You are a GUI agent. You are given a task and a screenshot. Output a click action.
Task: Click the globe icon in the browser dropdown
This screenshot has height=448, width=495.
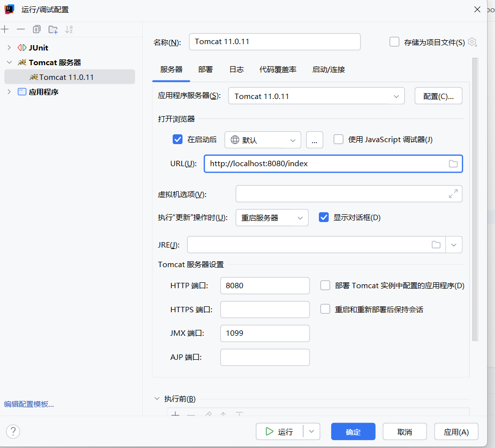(x=235, y=139)
